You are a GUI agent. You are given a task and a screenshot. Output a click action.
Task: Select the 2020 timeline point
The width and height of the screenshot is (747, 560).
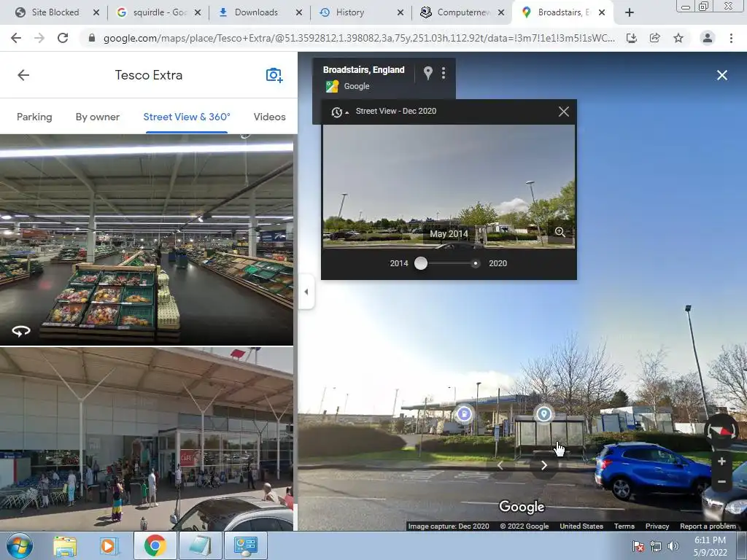475,263
